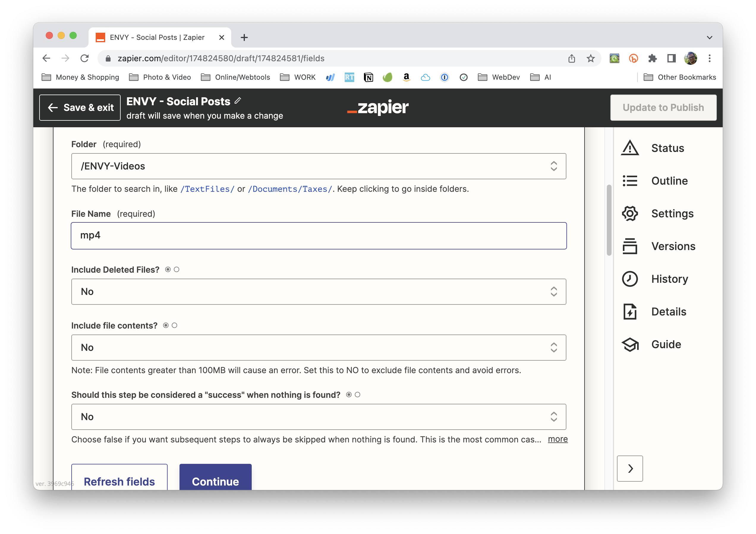Screen dimensions: 756x534
Task: Open the Status warning panel
Action: pos(653,148)
